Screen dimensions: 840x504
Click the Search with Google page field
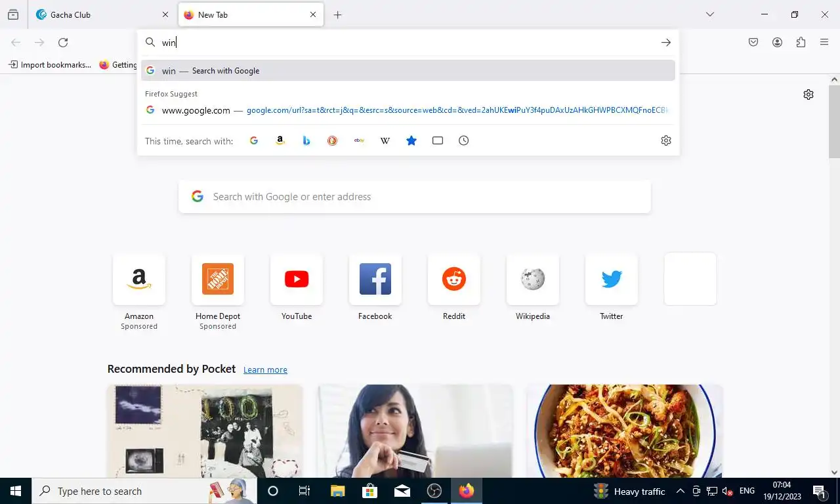415,197
